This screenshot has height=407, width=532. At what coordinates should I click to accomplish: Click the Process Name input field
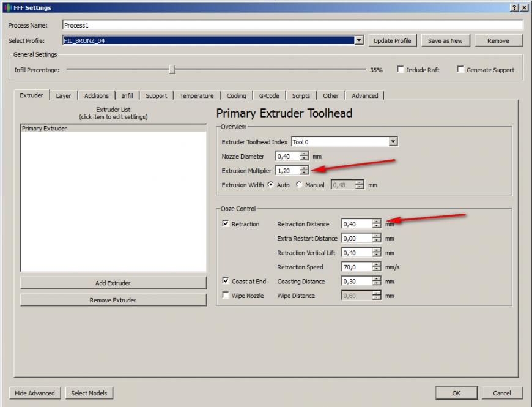pyautogui.click(x=292, y=25)
